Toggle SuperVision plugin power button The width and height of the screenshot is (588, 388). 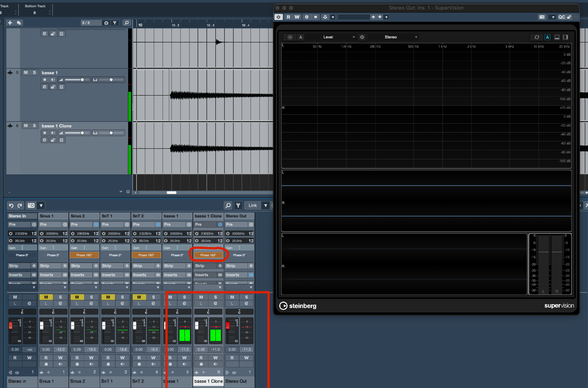278,17
